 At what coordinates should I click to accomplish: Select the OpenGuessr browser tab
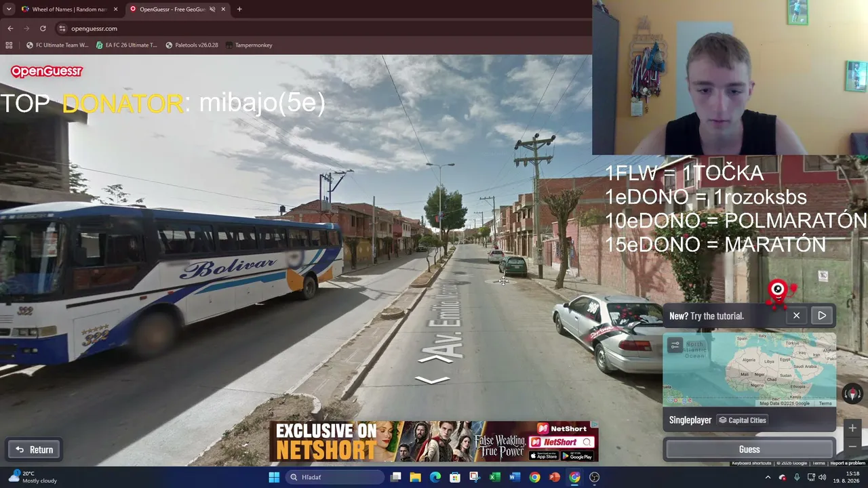(x=176, y=9)
